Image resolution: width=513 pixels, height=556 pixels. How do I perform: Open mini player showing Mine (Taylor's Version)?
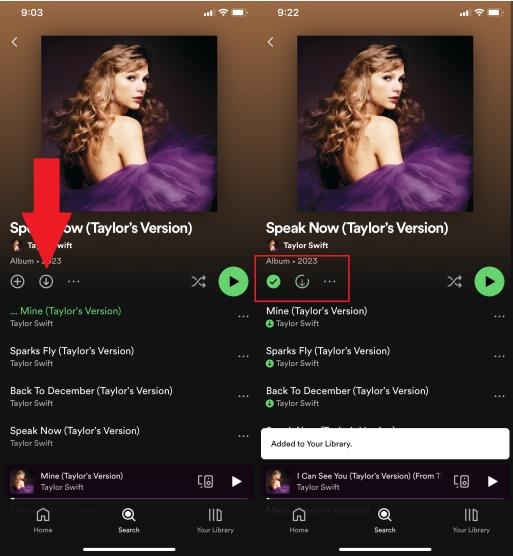[x=129, y=481]
